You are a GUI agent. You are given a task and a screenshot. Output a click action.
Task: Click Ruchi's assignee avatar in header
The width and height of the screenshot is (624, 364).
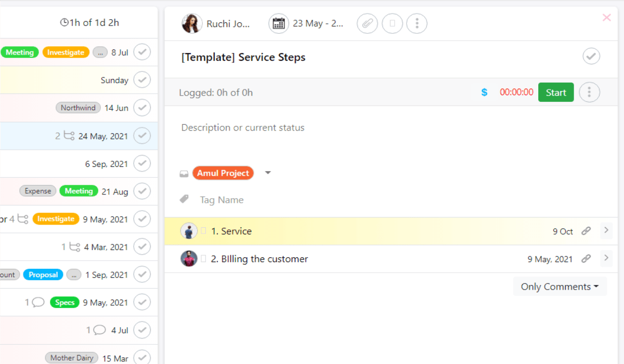192,23
